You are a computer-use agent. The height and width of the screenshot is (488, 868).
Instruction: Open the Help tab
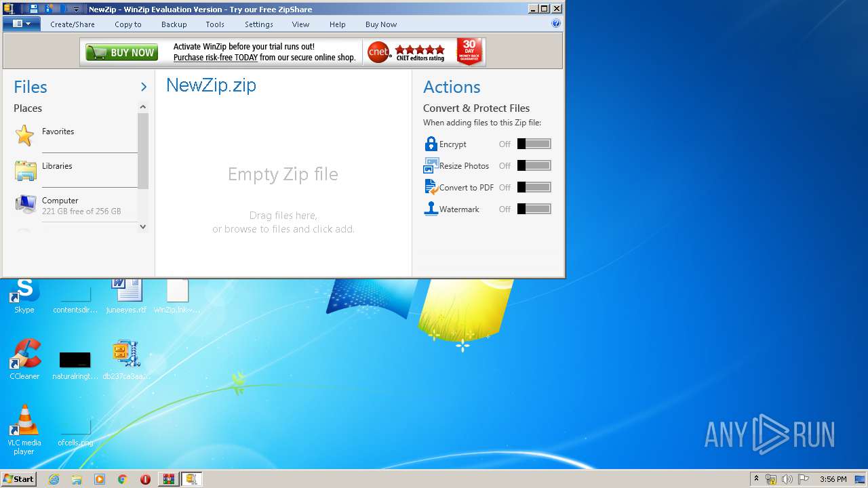pos(338,24)
